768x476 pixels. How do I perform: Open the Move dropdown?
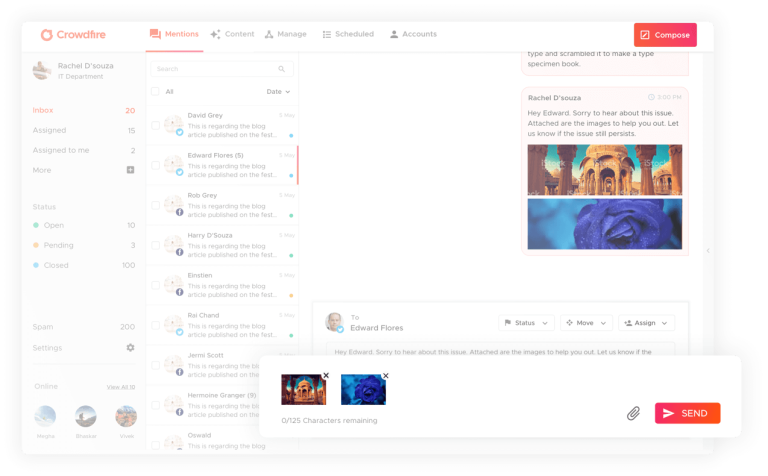click(x=586, y=323)
